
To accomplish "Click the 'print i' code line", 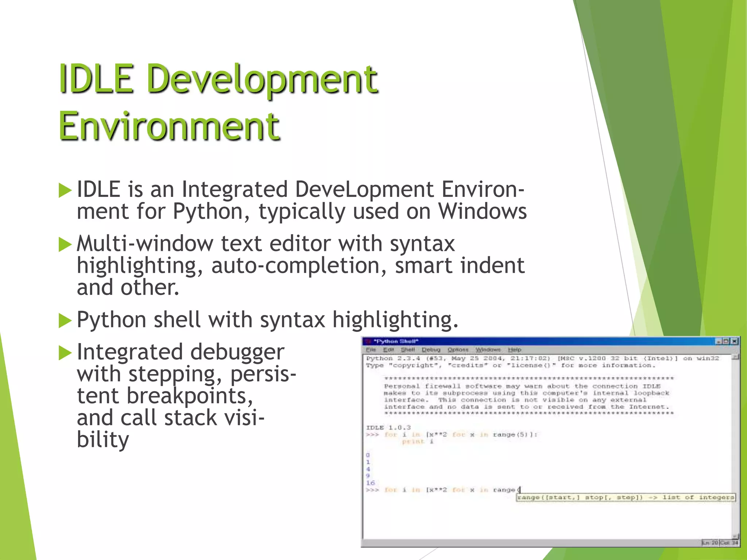I will point(418,442).
